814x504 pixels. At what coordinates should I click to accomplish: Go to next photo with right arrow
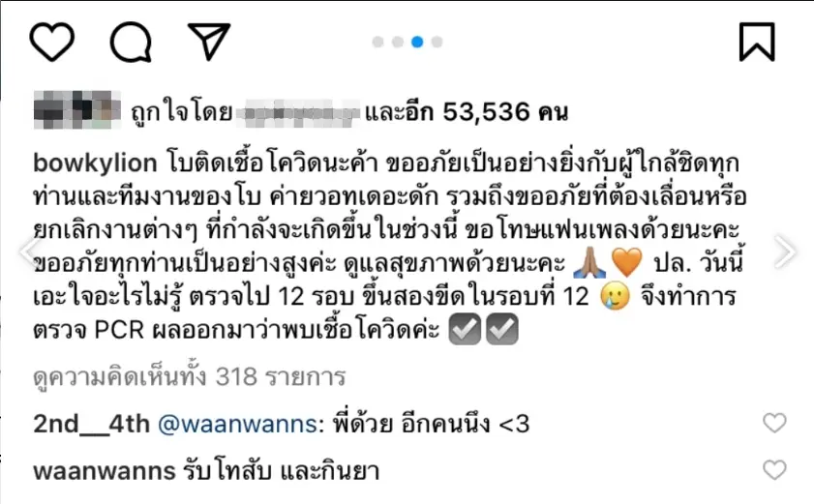(x=784, y=252)
